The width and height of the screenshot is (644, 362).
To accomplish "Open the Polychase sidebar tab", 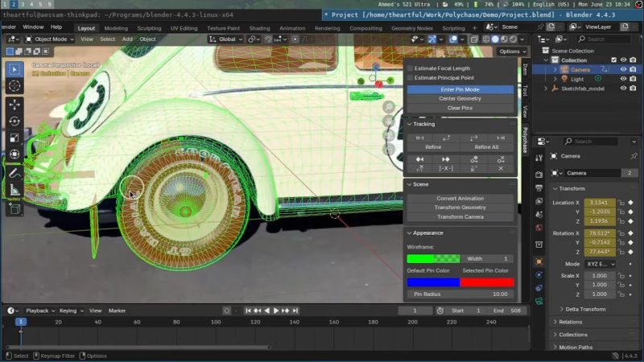I will point(525,139).
